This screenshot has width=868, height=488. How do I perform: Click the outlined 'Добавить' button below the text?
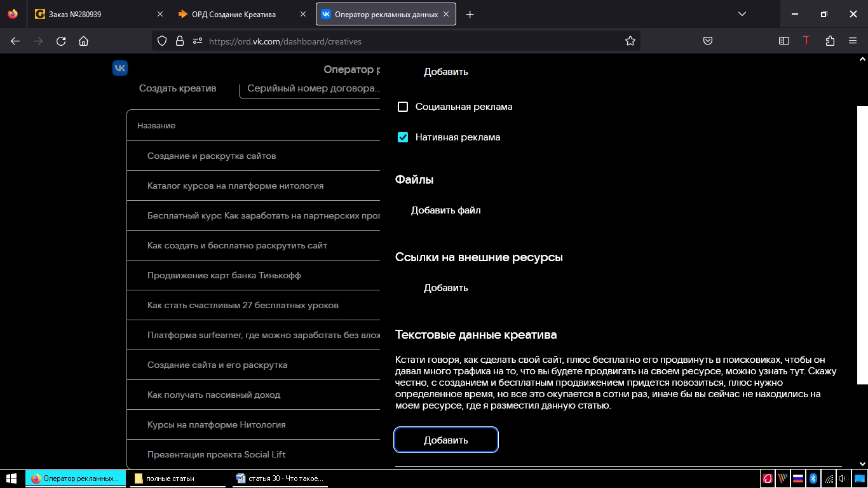click(446, 440)
